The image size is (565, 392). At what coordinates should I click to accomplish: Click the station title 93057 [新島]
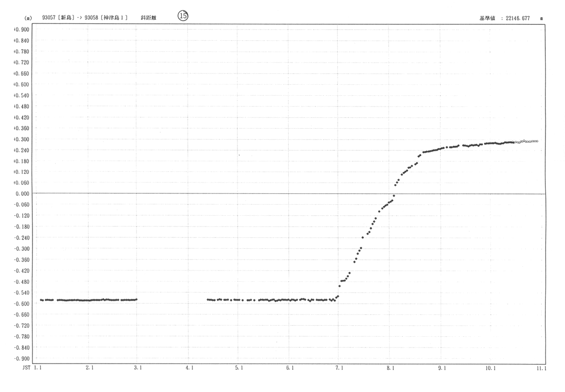58,18
